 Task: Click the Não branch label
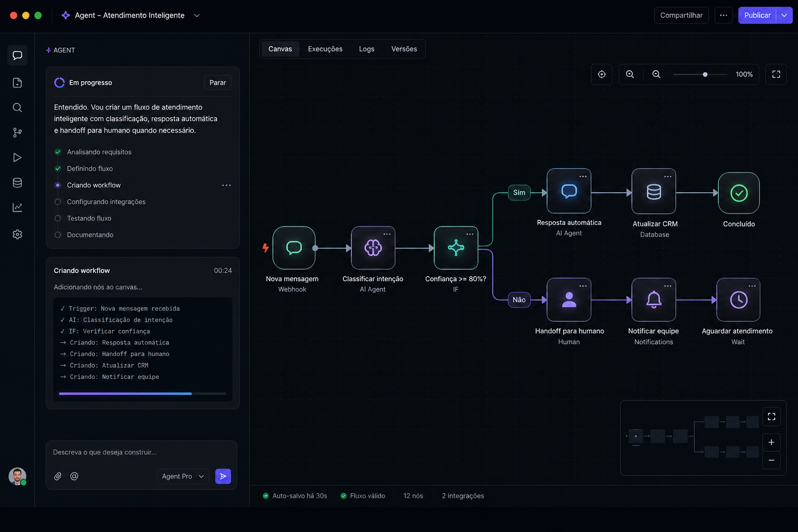[x=519, y=300]
